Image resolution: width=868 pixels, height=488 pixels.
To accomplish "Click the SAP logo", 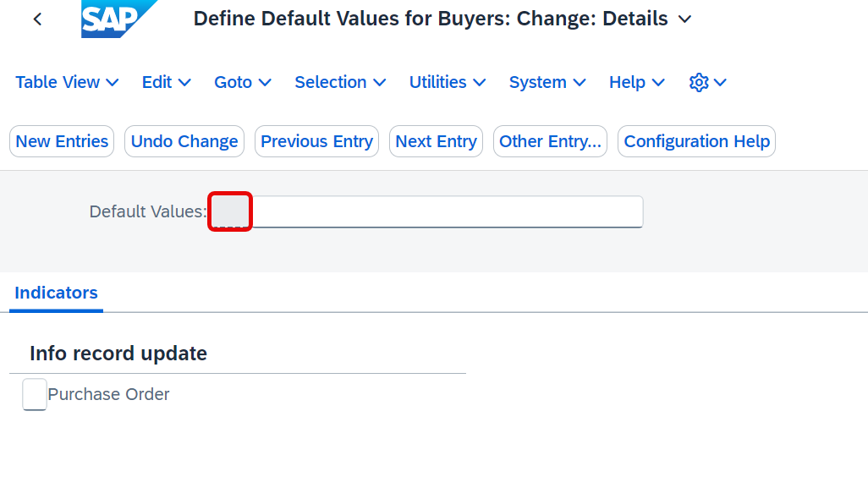I will 118,19.
